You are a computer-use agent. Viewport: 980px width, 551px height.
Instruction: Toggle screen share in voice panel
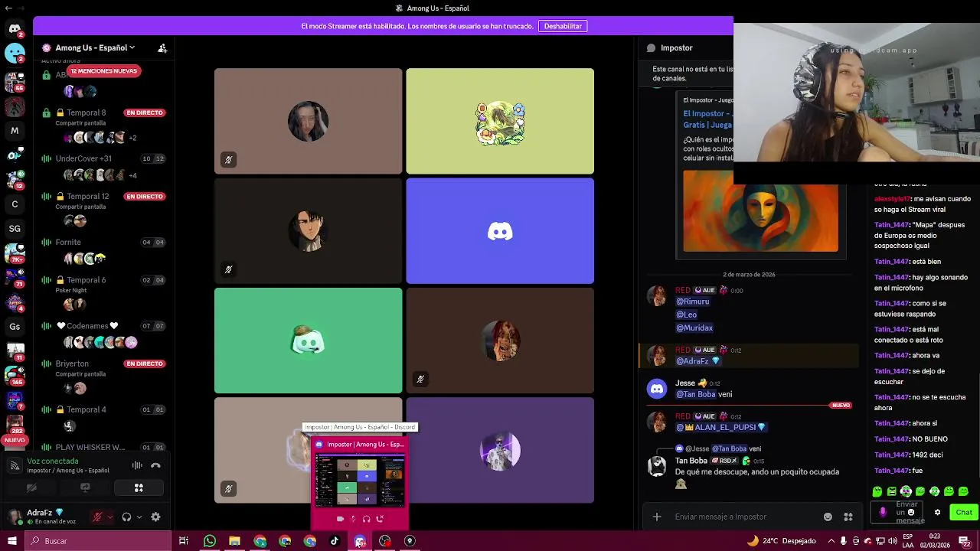pos(85,487)
